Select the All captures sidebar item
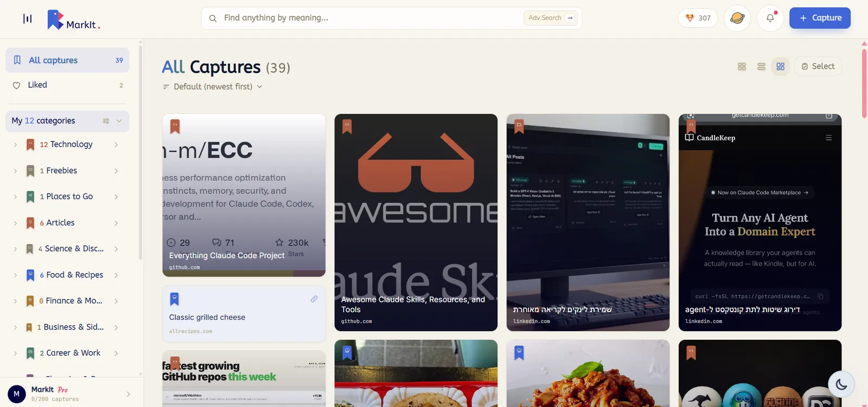The height and width of the screenshot is (407, 868). [67, 60]
